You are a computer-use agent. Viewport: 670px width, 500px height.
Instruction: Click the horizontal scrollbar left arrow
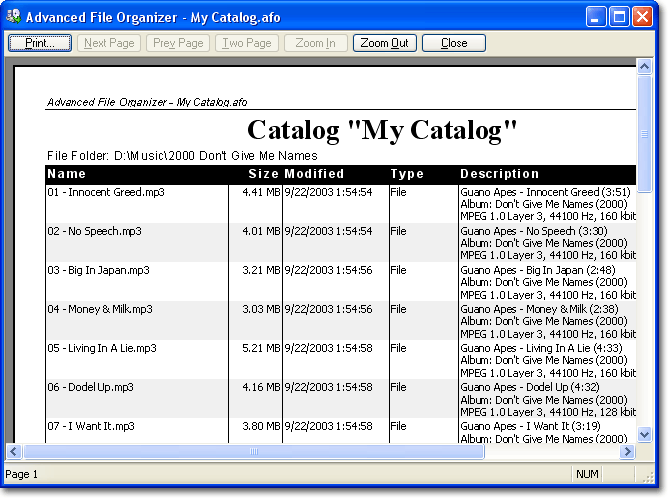coord(14,452)
